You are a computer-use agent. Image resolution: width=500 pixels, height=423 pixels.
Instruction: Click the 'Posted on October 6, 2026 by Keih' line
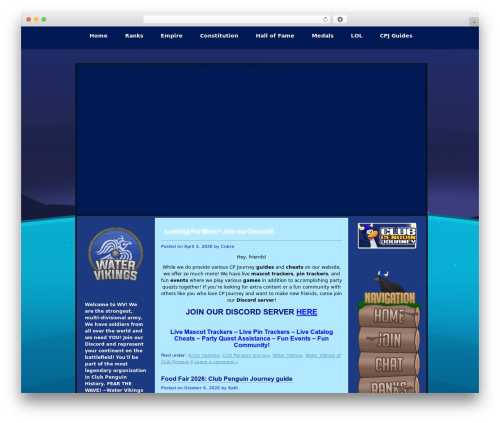point(199,388)
